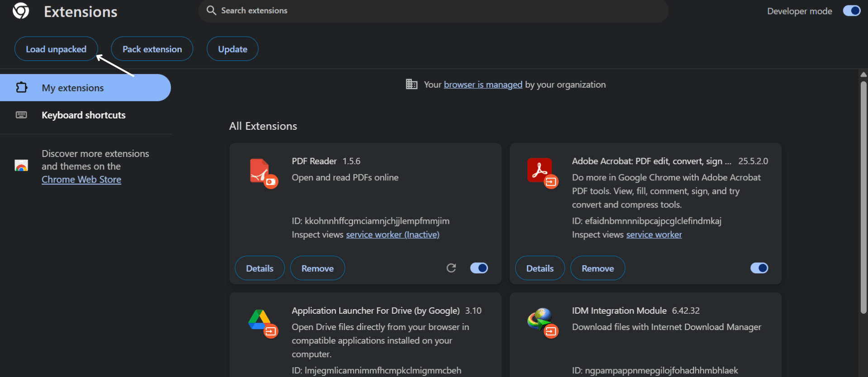Remove the Adobe Acrobat extension
Screen dimensions: 868x377
[598, 268]
